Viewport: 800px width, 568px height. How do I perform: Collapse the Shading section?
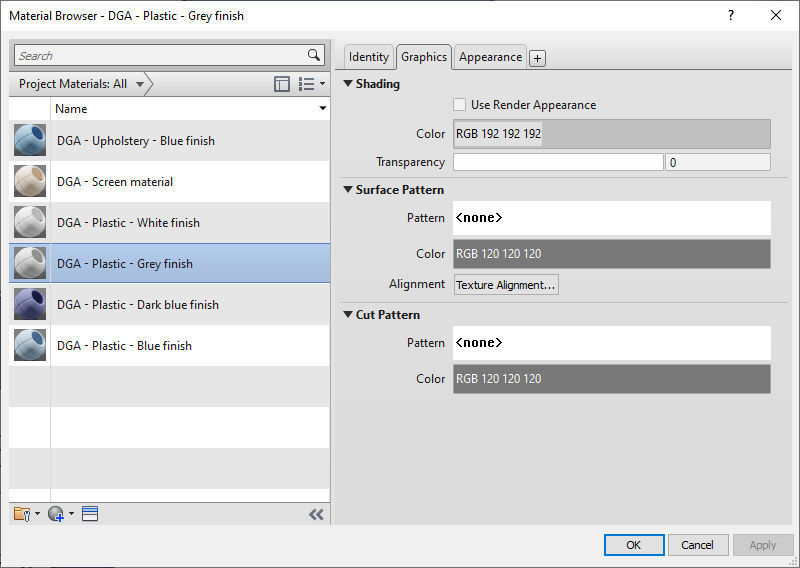[x=348, y=84]
